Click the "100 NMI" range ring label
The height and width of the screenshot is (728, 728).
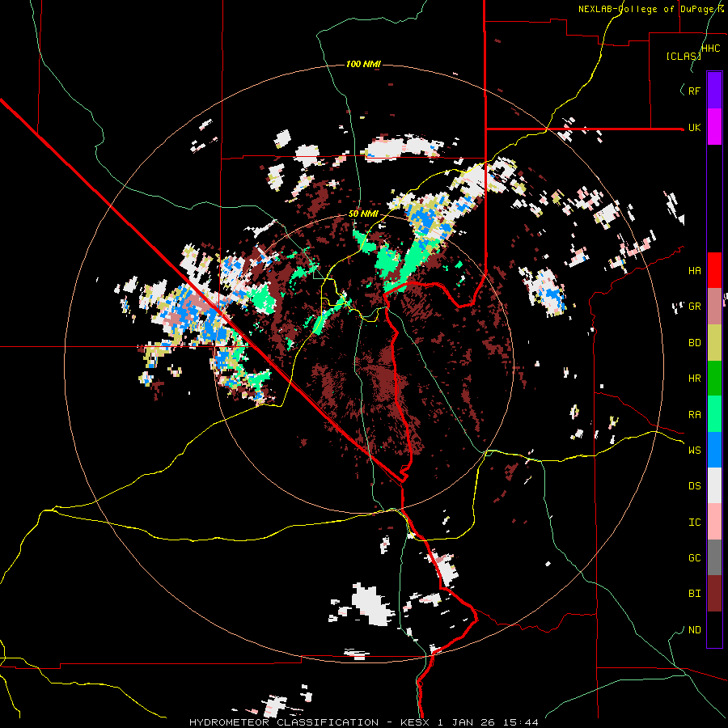click(x=363, y=64)
